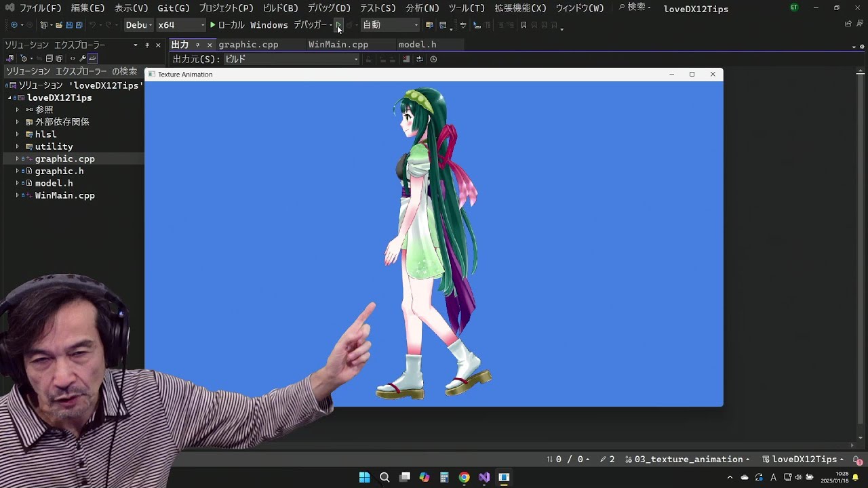This screenshot has height=488, width=868.
Task: Click the ET account badge in title bar
Action: click(794, 7)
